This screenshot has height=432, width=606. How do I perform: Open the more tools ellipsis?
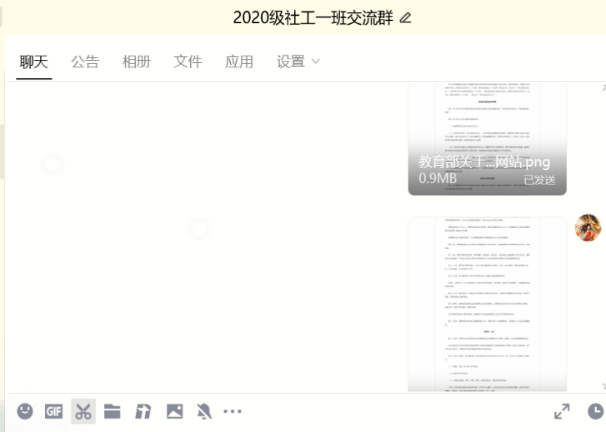[233, 411]
